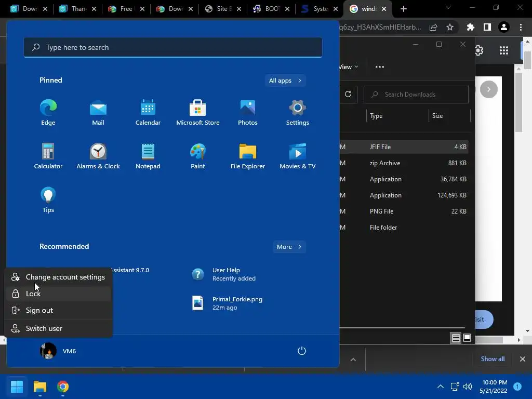Choose Switch user

(58, 328)
